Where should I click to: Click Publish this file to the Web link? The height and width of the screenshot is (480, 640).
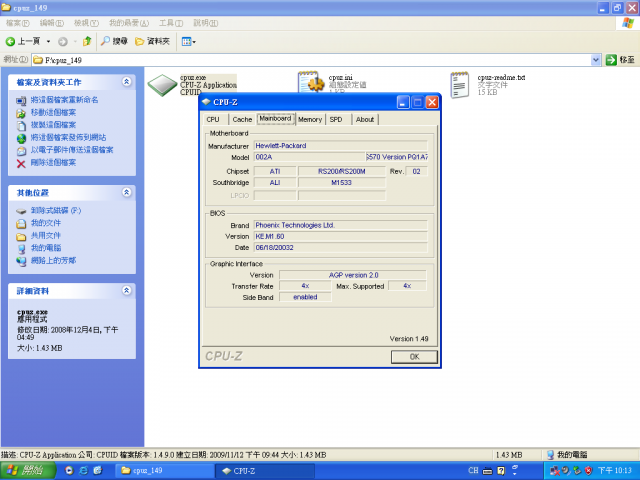69,138
